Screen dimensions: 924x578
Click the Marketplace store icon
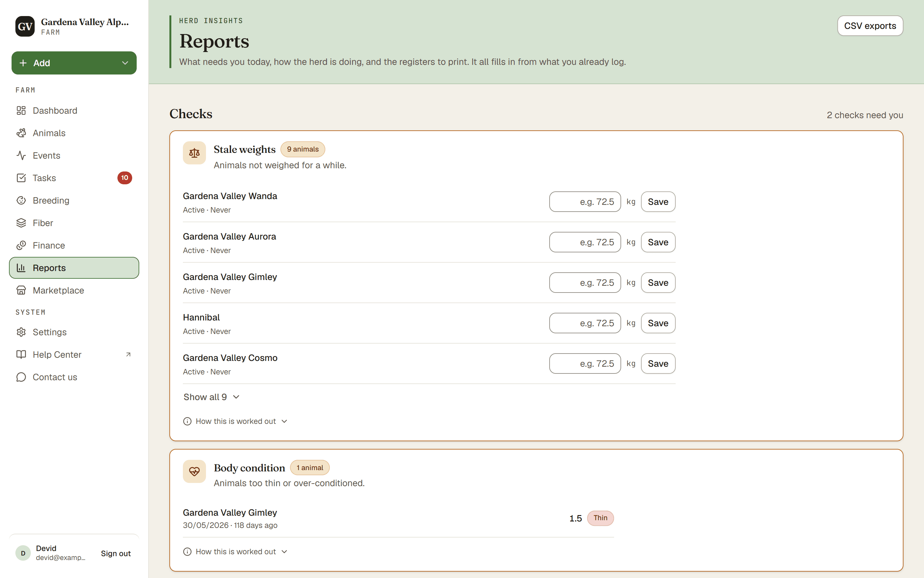[21, 291]
